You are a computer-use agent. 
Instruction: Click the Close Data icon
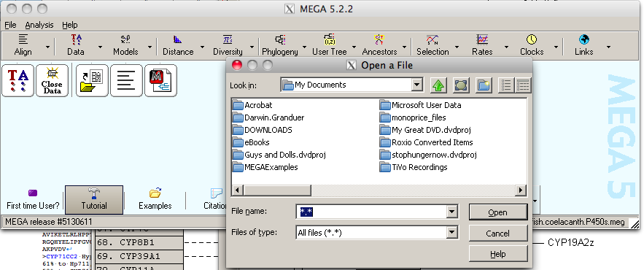53,80
